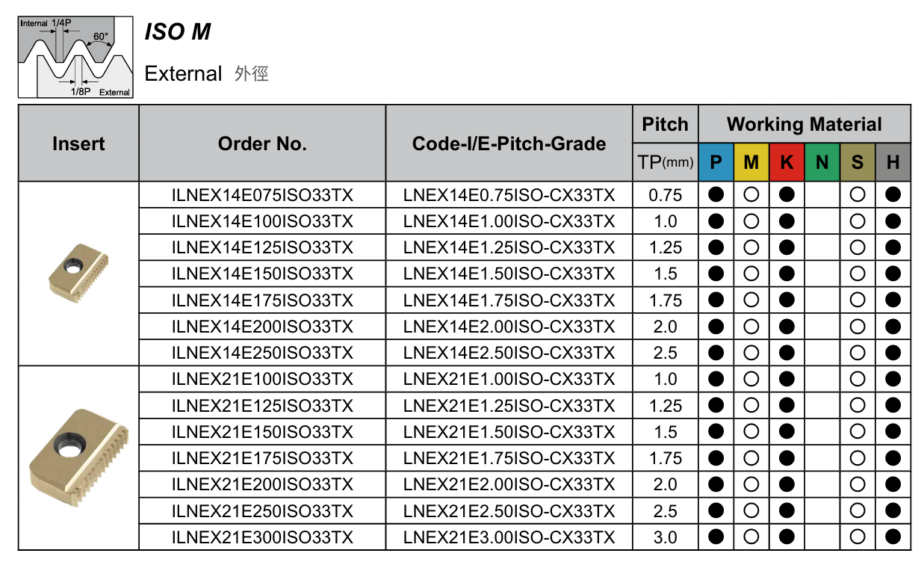Click the olive S material swatch
The height and width of the screenshot is (565, 924).
pos(858,162)
